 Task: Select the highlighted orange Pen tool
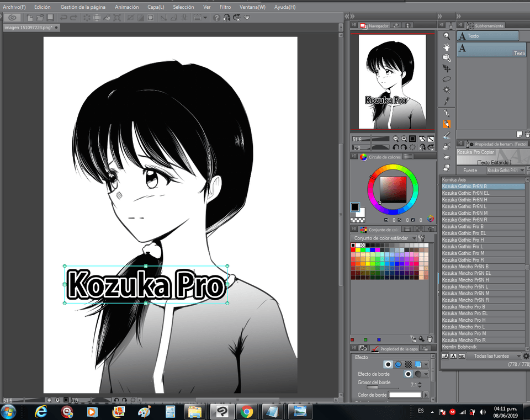pyautogui.click(x=447, y=124)
